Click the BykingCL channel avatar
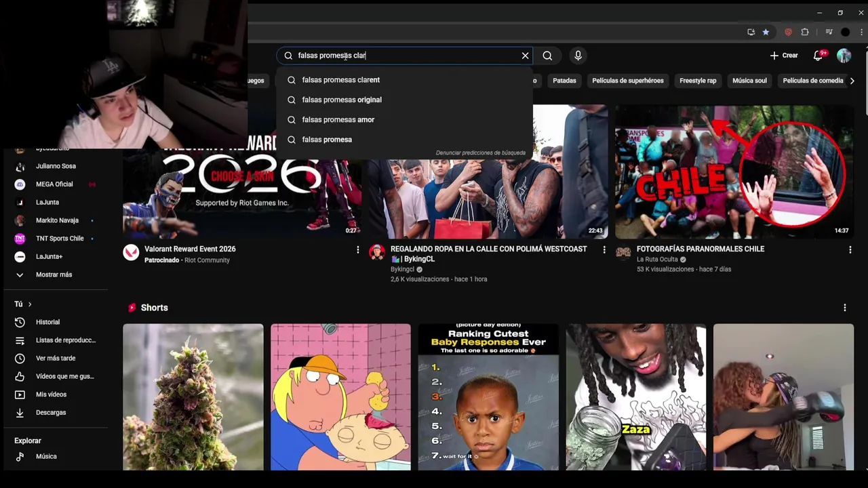Screen dimensions: 868x488 (377, 253)
